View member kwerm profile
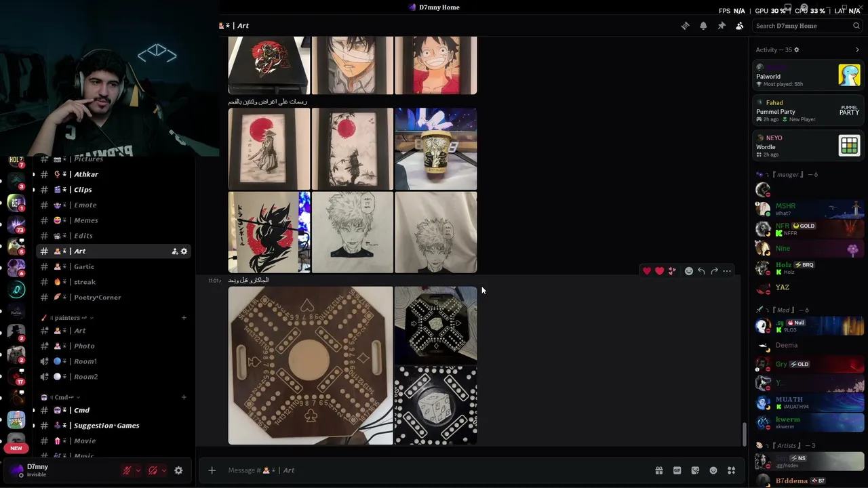 [x=808, y=422]
